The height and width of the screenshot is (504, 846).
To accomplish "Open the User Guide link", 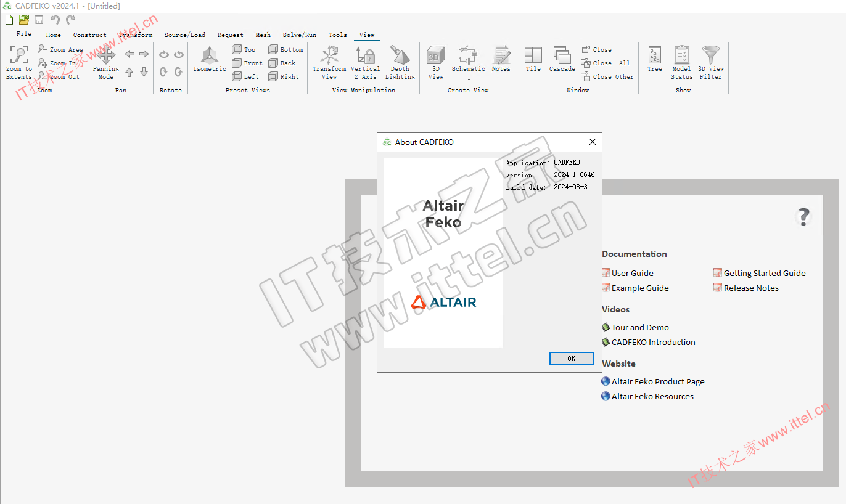I will 628,273.
